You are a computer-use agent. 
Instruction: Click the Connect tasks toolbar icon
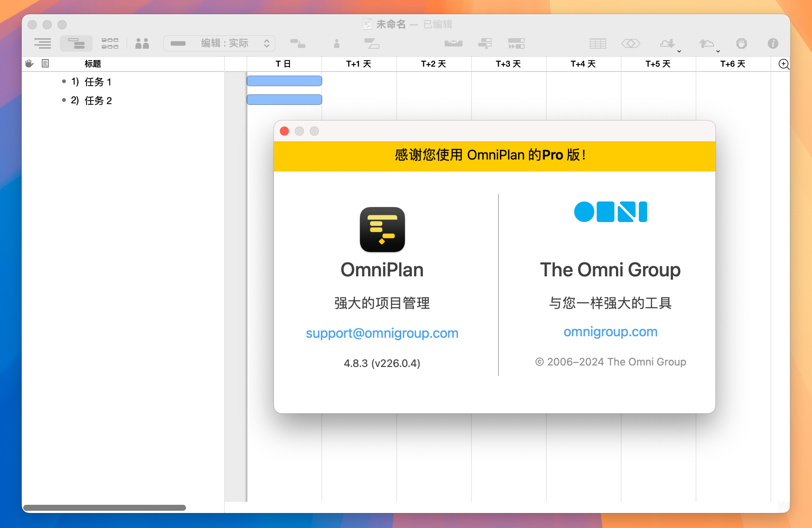click(x=298, y=43)
